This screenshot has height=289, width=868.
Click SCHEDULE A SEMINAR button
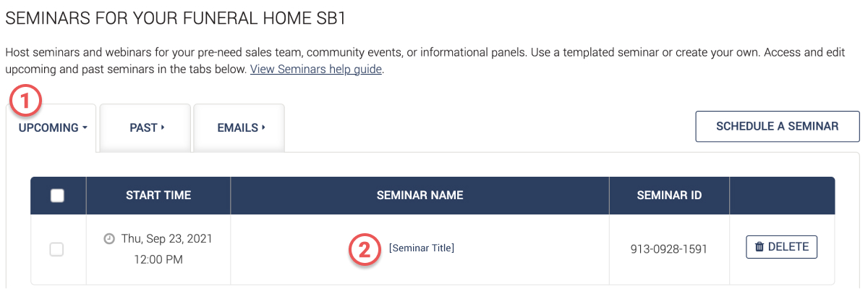pos(778,126)
